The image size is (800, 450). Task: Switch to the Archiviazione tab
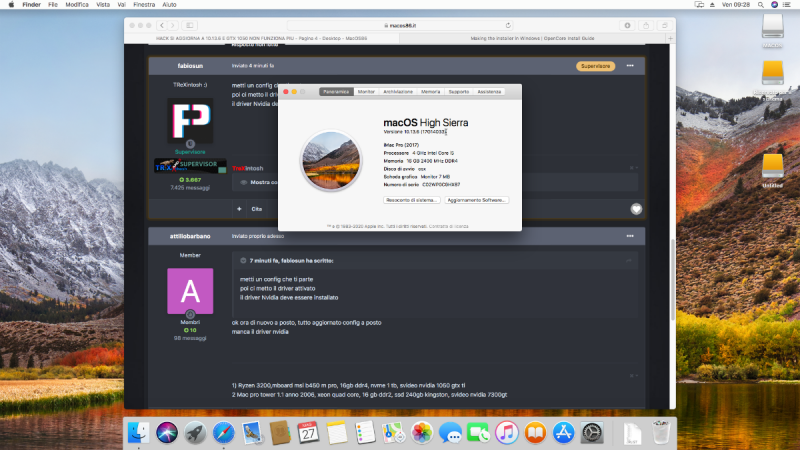[398, 92]
